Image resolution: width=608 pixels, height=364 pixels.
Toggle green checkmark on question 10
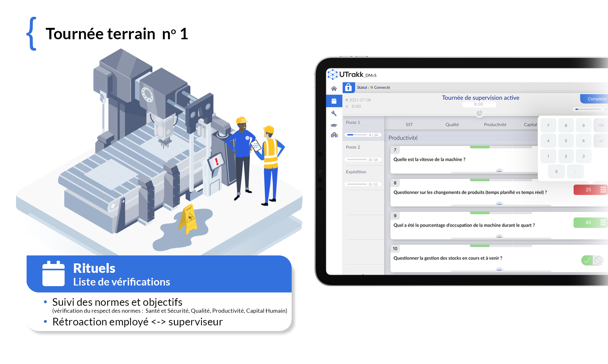click(587, 260)
